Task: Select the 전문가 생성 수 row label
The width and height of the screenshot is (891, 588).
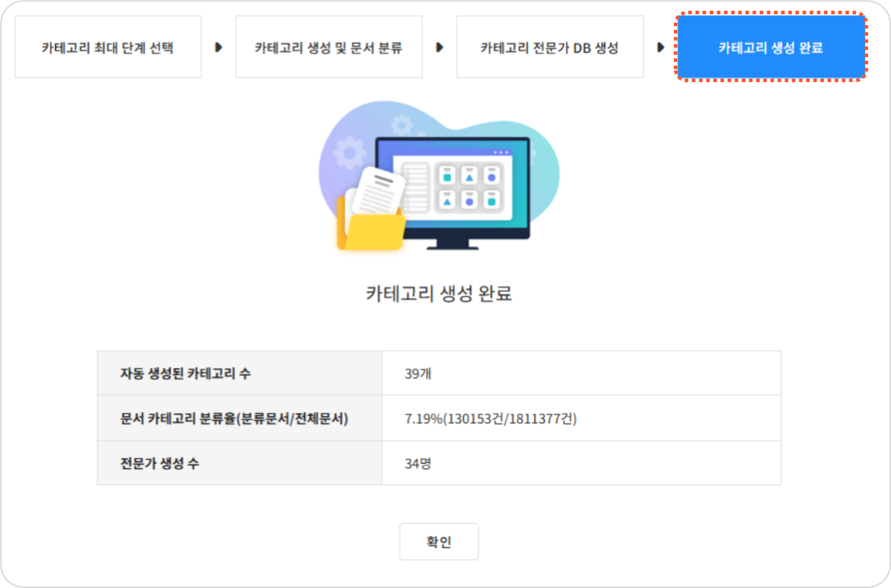Action: [160, 463]
